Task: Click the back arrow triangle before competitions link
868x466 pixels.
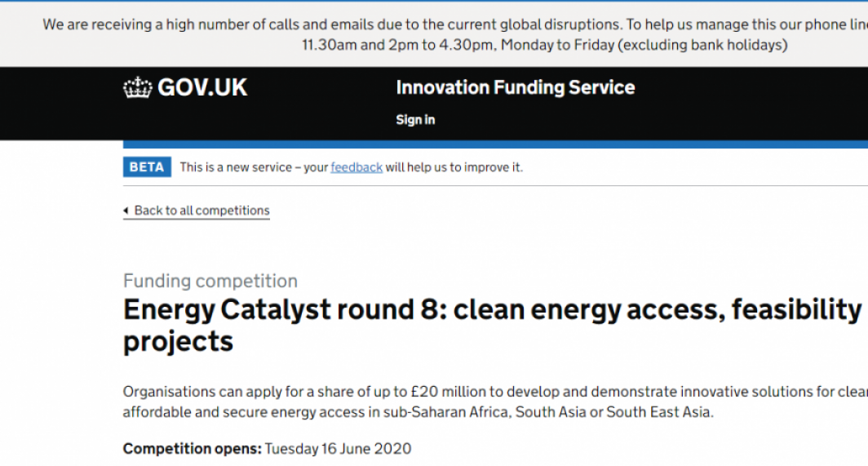Action: [126, 211]
